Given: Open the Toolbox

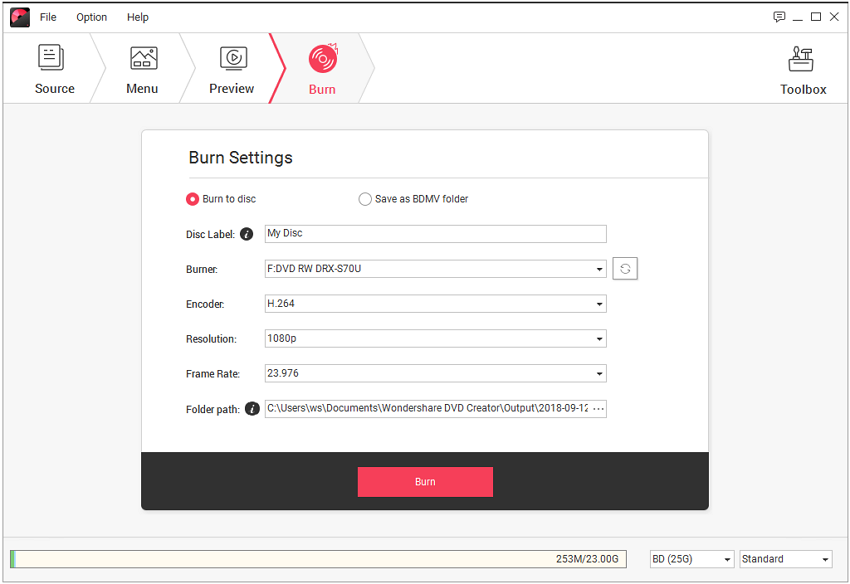Looking at the screenshot, I should pyautogui.click(x=802, y=60).
